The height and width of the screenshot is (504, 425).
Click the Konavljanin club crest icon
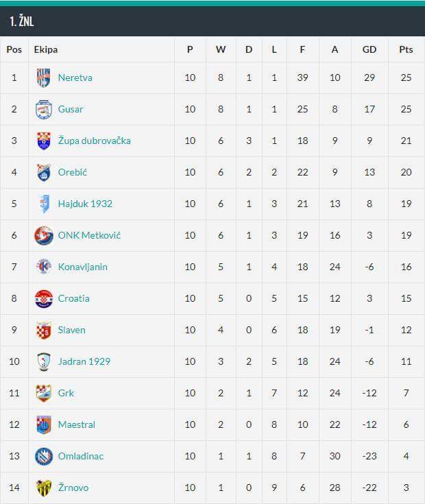click(43, 267)
